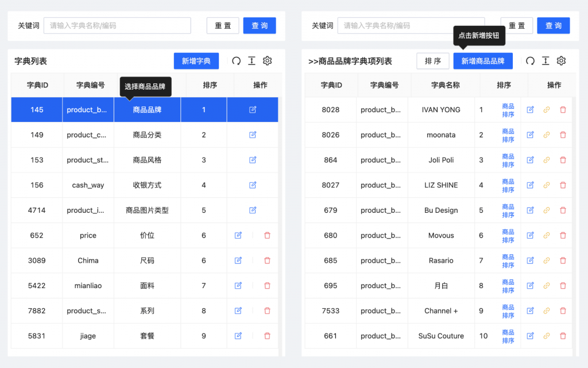
Task: Click the edit icon for IVAN YONG
Action: tap(531, 110)
